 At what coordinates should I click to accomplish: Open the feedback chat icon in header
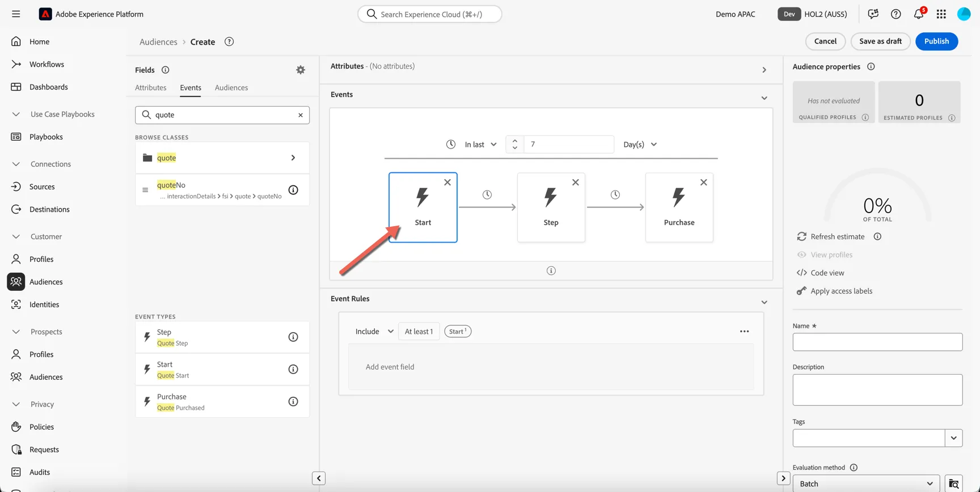[873, 14]
